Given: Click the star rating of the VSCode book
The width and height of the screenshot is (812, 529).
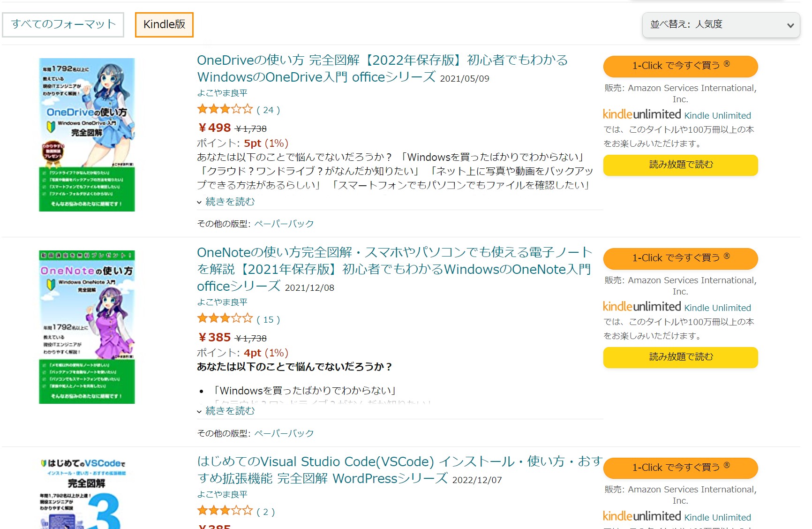Looking at the screenshot, I should (225, 510).
